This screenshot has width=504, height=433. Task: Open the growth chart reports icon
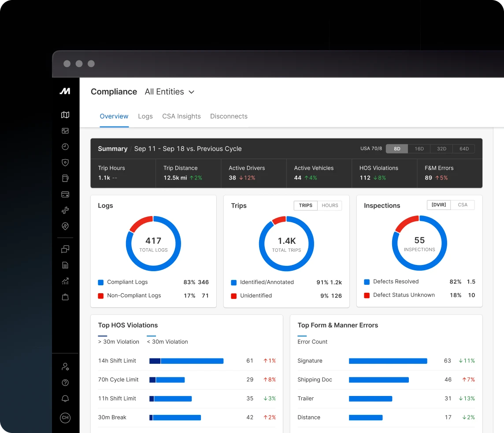tap(65, 281)
